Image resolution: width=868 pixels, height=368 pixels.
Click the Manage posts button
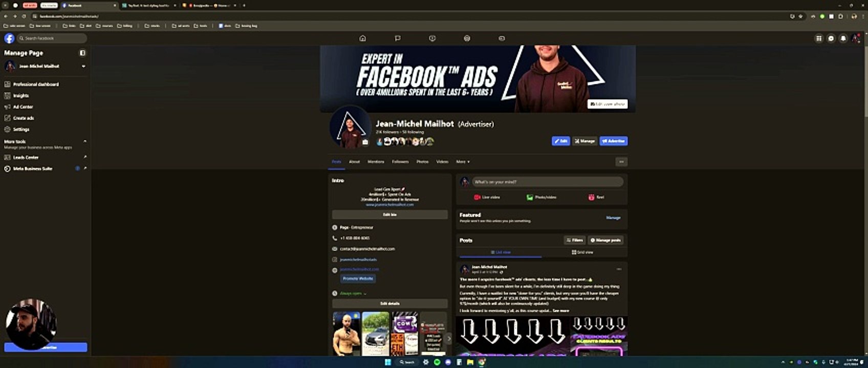tap(605, 240)
